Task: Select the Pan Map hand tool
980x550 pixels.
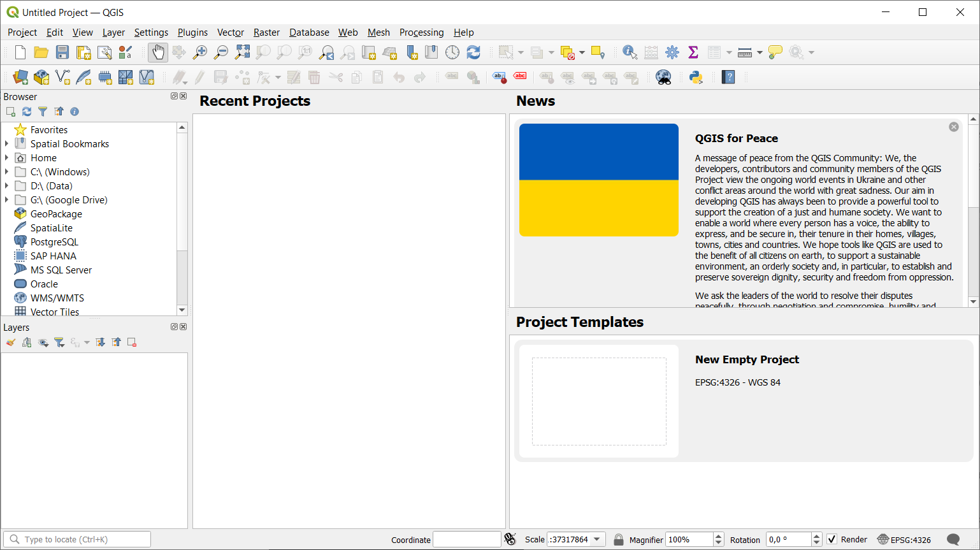Action: point(158,52)
